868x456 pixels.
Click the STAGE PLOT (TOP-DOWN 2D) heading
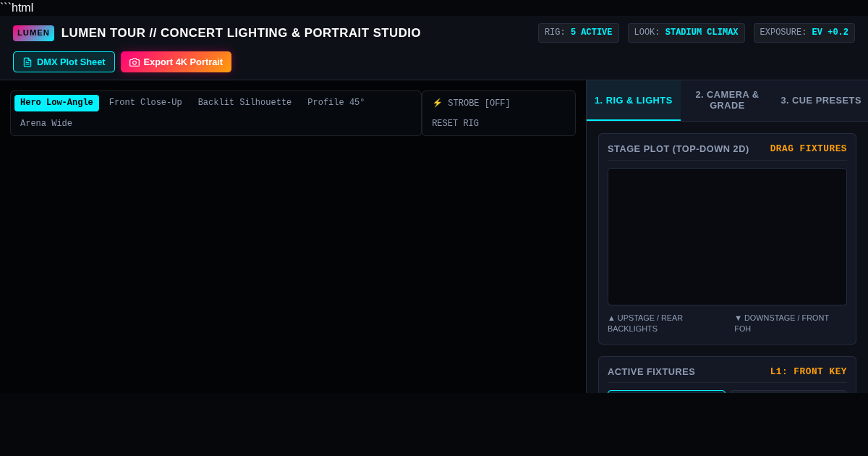click(678, 149)
